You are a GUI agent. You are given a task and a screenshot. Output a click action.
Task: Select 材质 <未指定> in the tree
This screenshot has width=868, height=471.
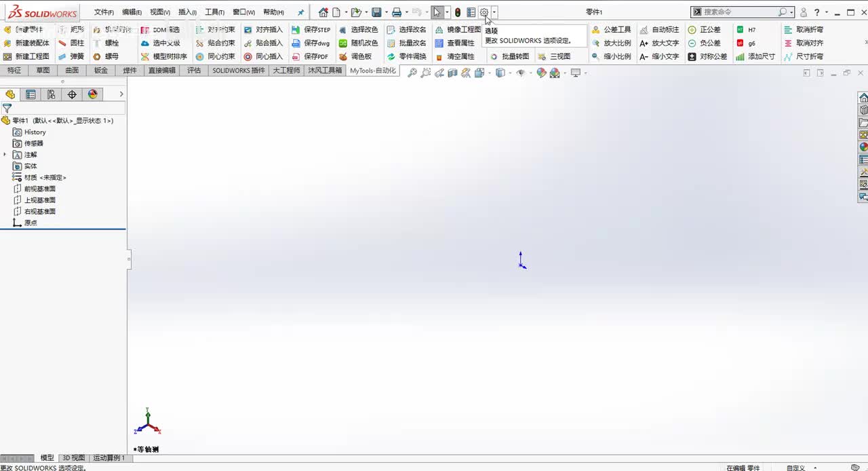click(40, 177)
